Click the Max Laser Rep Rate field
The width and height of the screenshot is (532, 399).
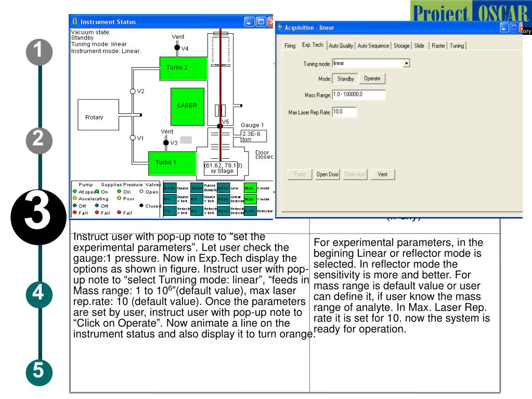click(x=344, y=112)
